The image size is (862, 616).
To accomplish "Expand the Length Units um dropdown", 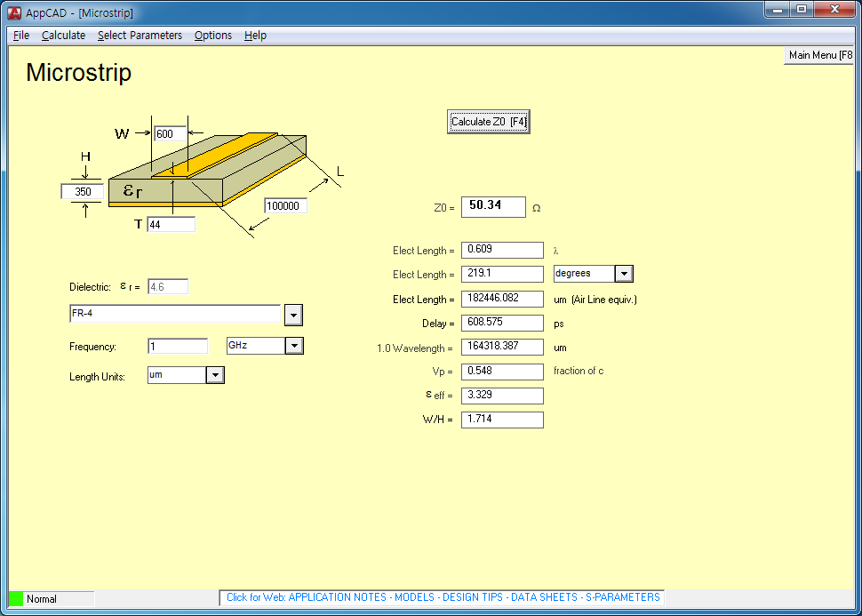I will coord(215,375).
